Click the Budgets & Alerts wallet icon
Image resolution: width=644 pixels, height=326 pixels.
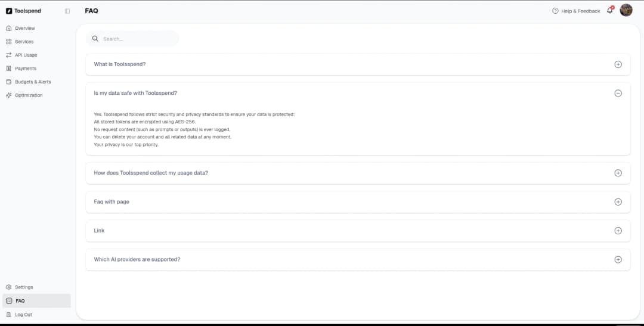(8, 82)
